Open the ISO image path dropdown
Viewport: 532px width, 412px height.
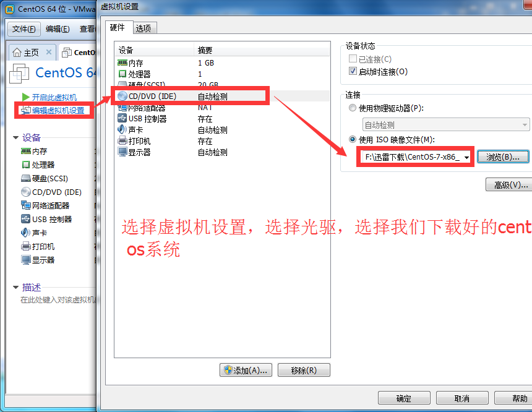(466, 157)
